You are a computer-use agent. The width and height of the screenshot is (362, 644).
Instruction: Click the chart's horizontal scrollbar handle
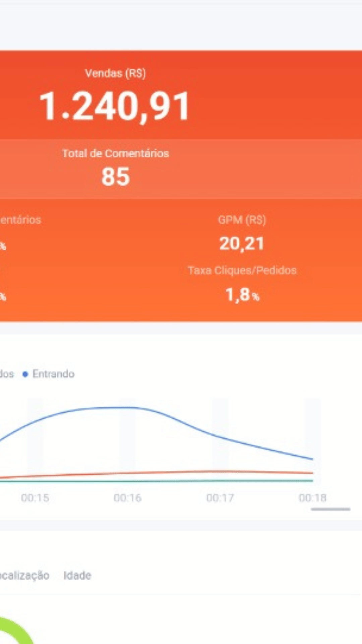(330, 509)
